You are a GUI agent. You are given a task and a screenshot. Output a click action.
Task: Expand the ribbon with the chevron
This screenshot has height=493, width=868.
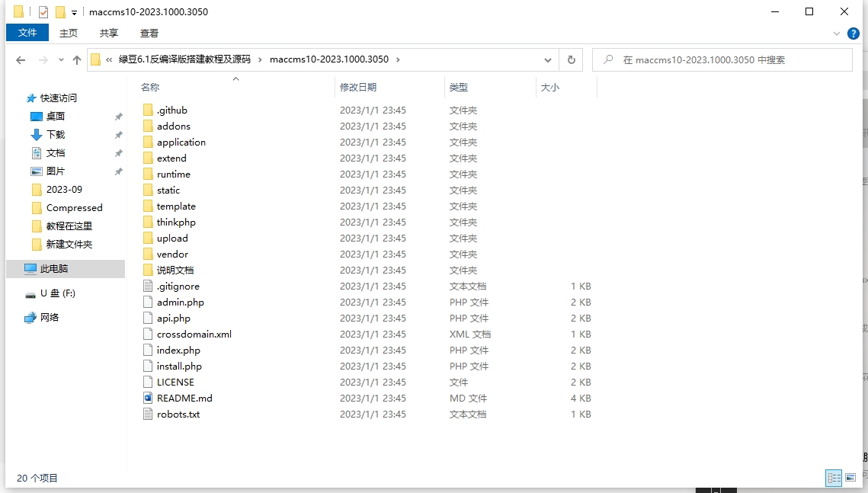837,34
